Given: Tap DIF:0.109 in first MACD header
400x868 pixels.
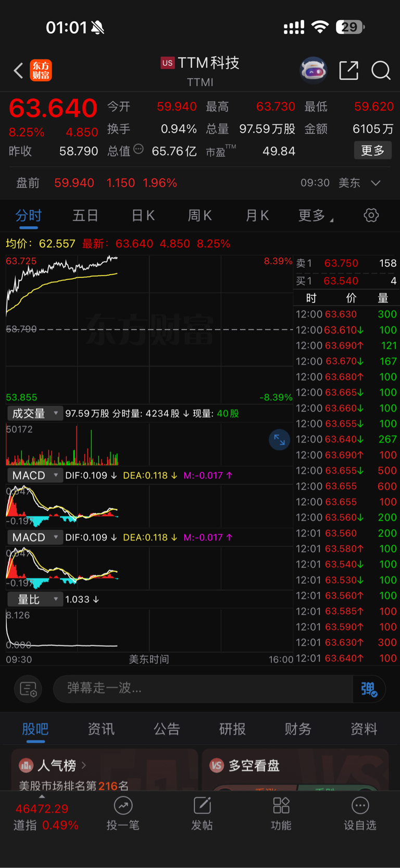Looking at the screenshot, I should (x=91, y=475).
